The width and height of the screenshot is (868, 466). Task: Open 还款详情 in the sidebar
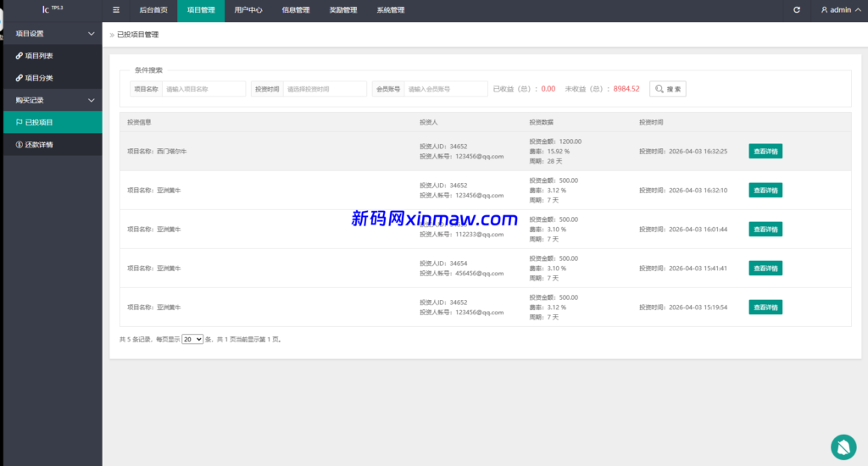(53, 144)
